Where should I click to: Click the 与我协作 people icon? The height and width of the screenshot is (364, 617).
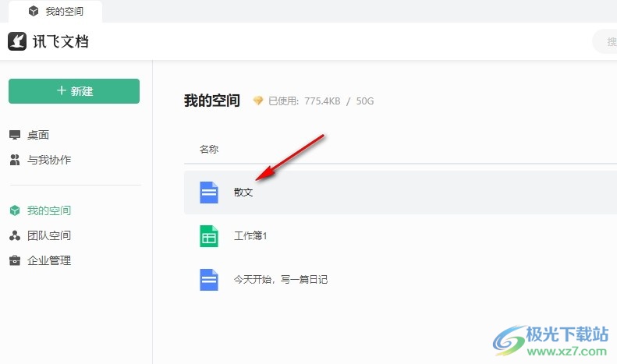pyautogui.click(x=15, y=160)
